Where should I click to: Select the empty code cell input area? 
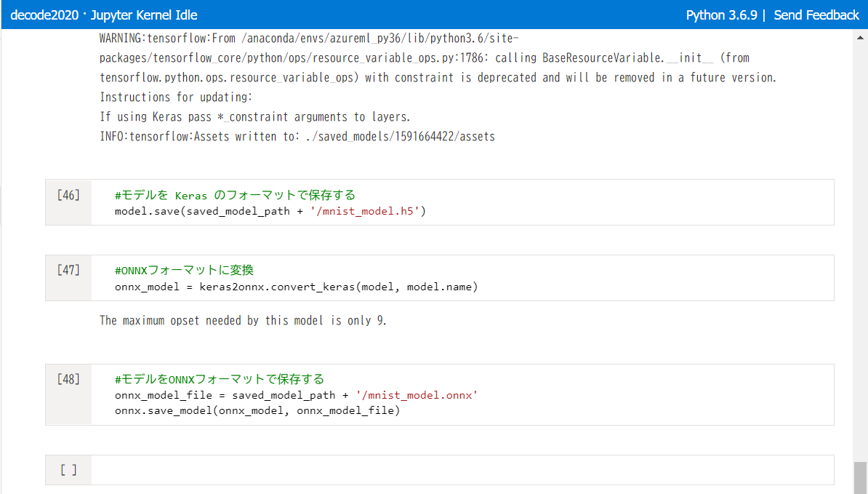462,470
